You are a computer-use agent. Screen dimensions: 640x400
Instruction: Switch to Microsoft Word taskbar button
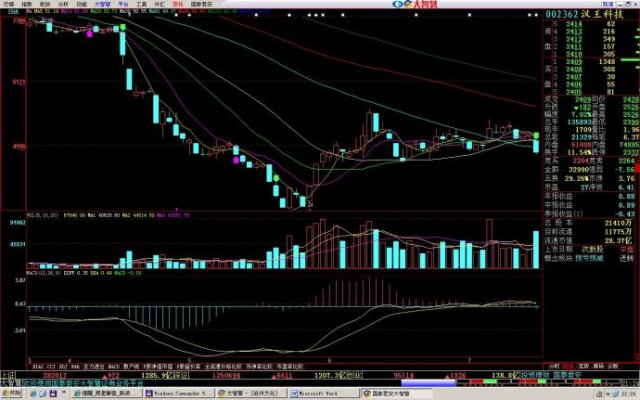(x=324, y=393)
